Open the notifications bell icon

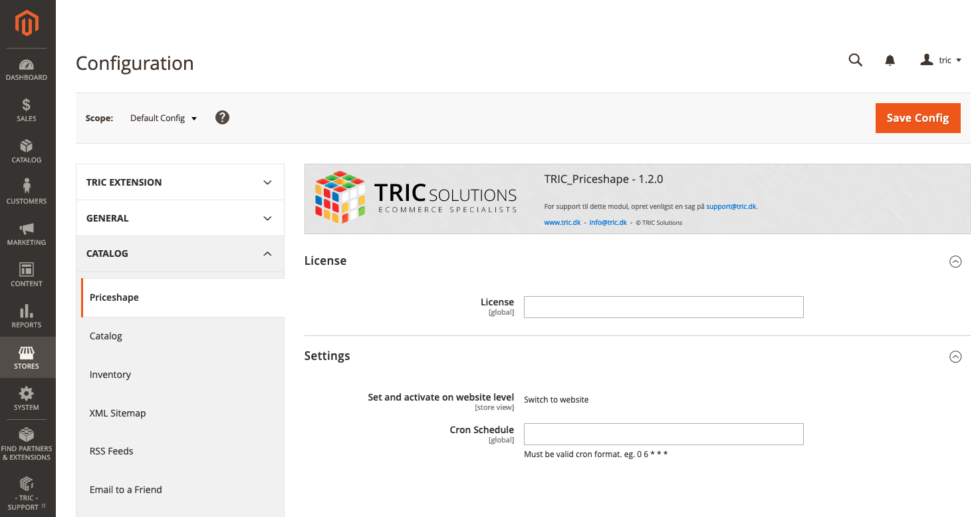point(890,61)
